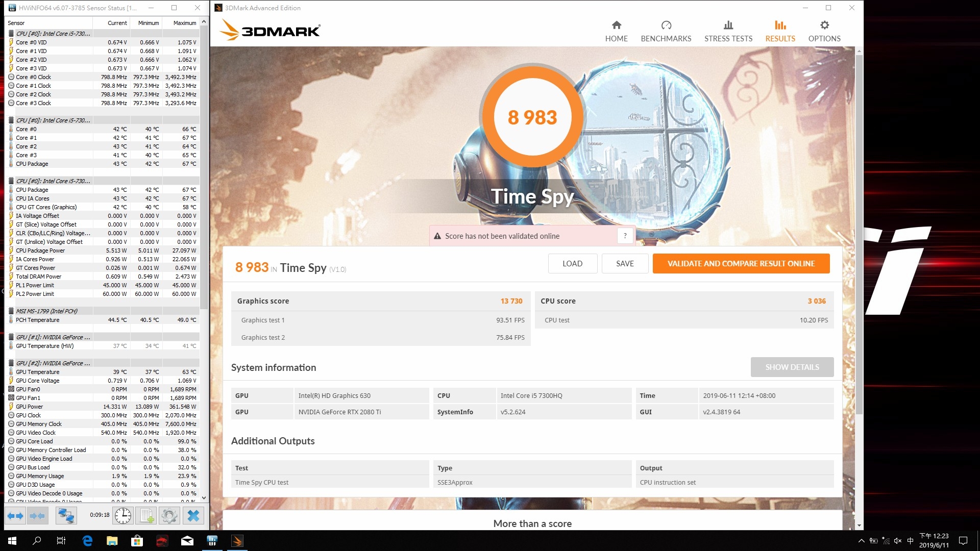
Task: Open taskbar clock and date
Action: [x=934, y=541]
